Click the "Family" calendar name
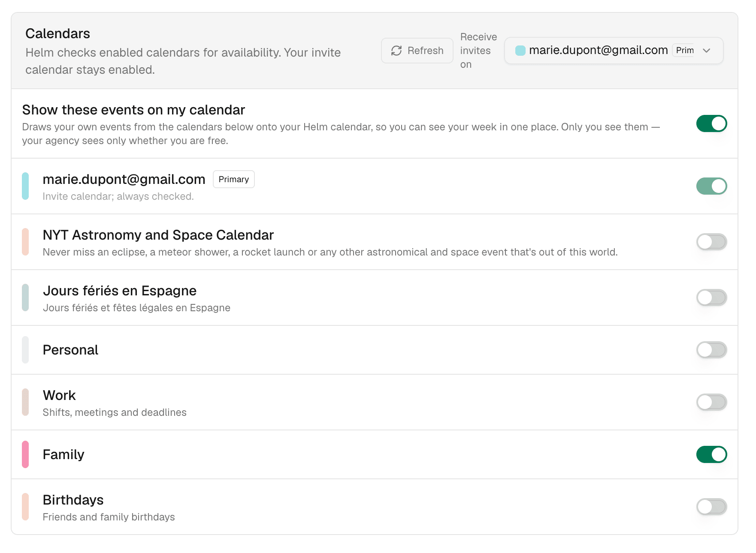This screenshot has height=553, width=756. [64, 454]
